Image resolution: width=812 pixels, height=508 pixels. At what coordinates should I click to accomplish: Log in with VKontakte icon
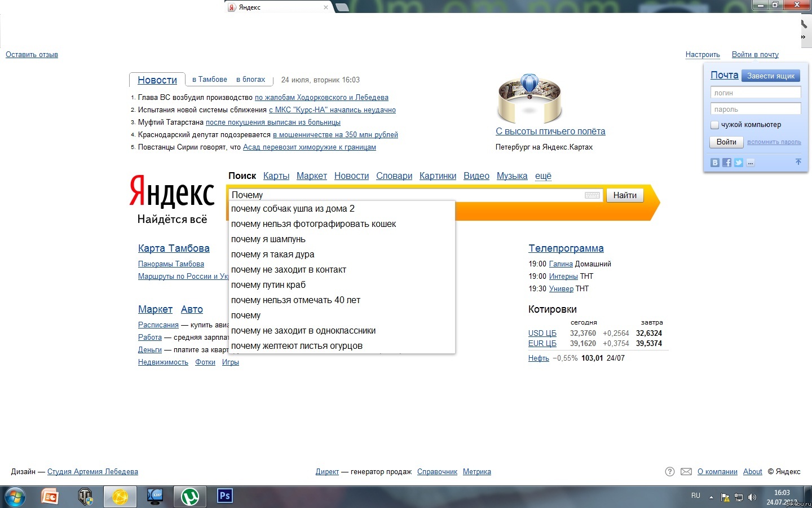tap(715, 163)
